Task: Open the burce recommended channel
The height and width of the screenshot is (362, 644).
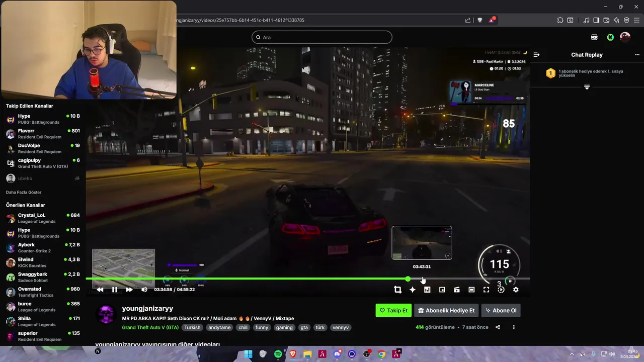Action: pos(43,307)
